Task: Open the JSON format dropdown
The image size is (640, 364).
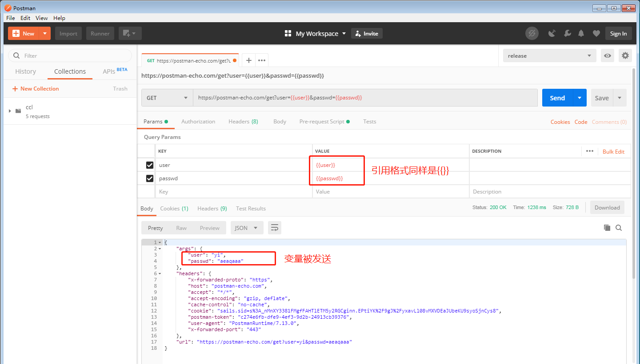Action: click(x=246, y=228)
